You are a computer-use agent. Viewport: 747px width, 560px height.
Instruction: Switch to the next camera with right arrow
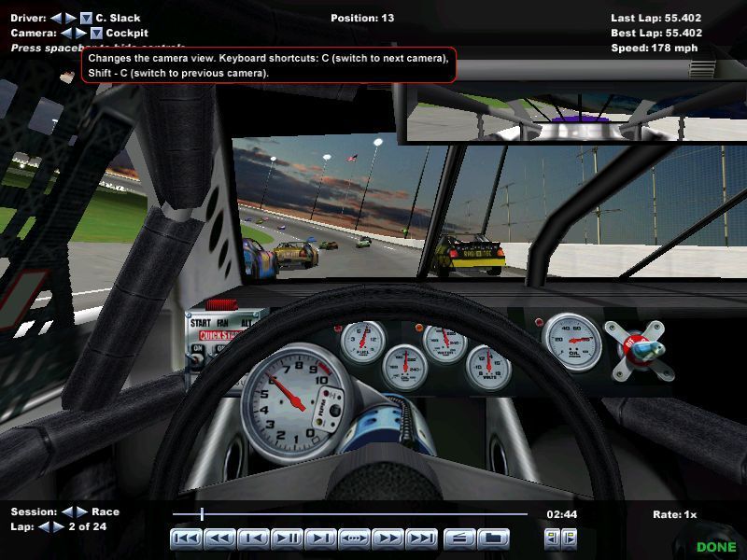point(81,32)
